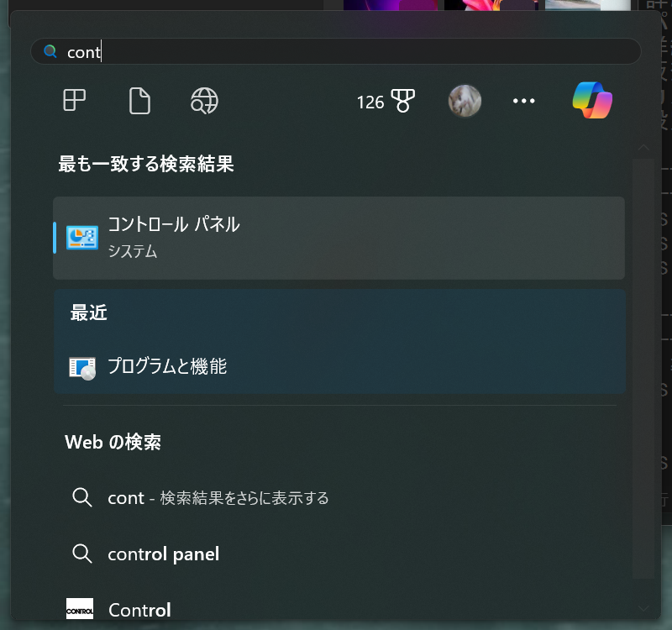Click the 126 Rewards points counter
This screenshot has height=630, width=672.
point(370,102)
